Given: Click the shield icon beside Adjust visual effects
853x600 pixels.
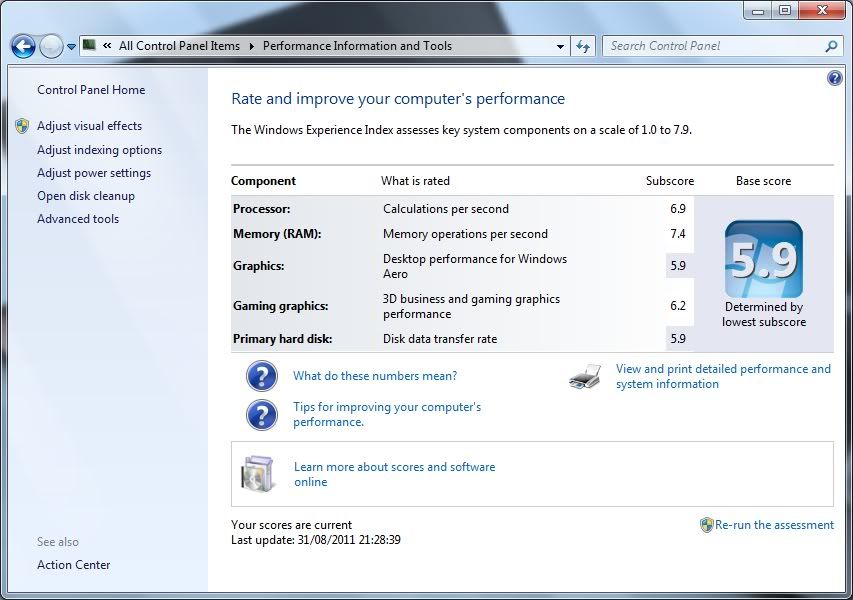Looking at the screenshot, I should tap(22, 126).
